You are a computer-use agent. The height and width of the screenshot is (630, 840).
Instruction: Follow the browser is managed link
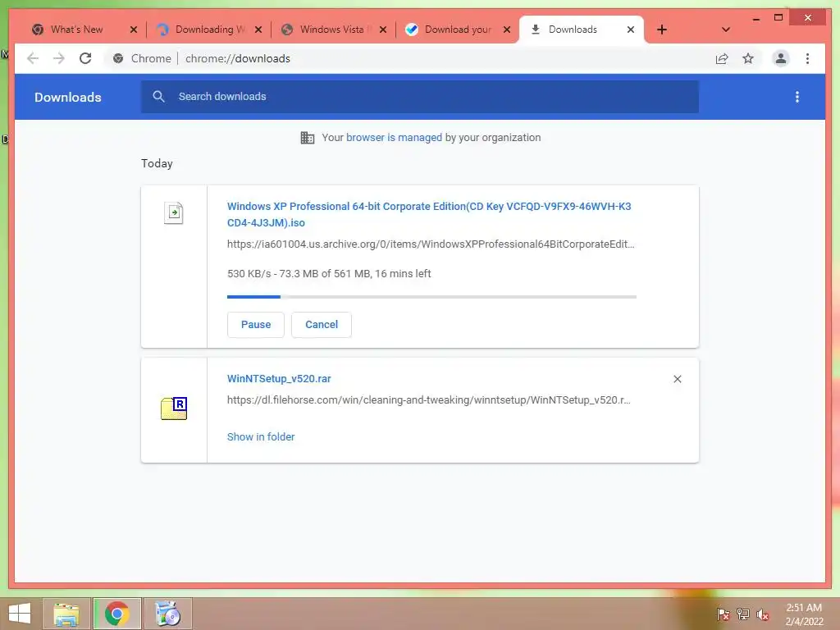pyautogui.click(x=394, y=137)
